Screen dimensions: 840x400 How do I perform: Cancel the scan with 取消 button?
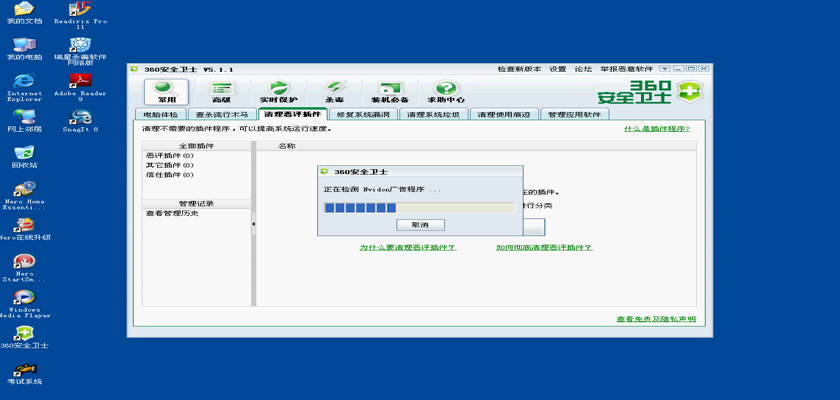pos(421,225)
